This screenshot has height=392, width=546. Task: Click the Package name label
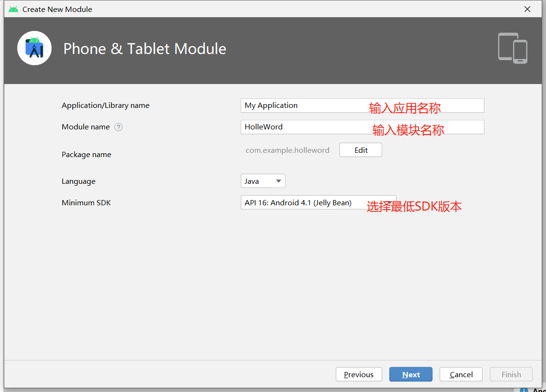pos(86,155)
